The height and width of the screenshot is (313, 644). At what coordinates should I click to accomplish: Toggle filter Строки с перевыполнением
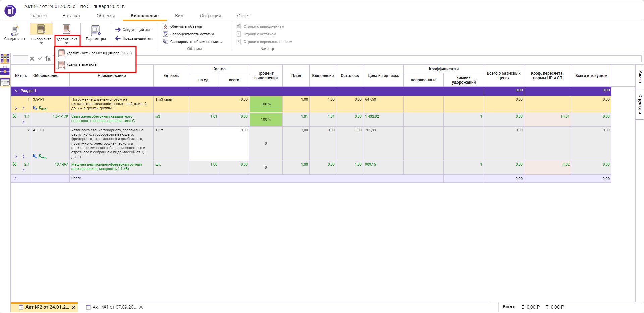click(x=267, y=42)
